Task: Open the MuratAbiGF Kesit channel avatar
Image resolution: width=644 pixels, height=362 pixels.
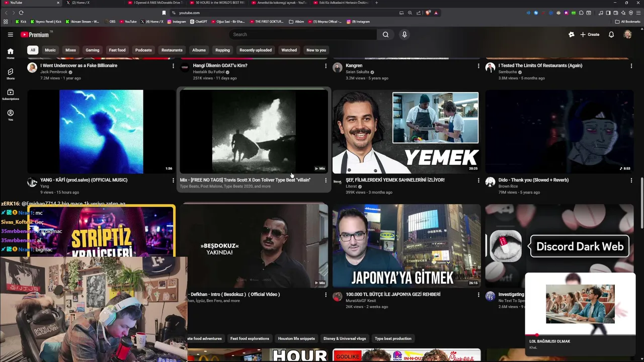Action: (x=337, y=297)
